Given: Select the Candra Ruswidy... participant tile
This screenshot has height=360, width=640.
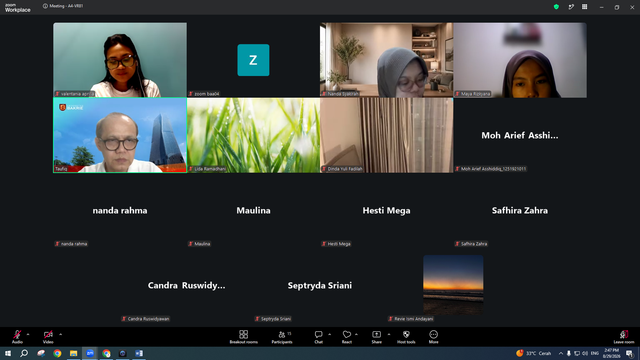Looking at the screenshot, I should (187, 285).
